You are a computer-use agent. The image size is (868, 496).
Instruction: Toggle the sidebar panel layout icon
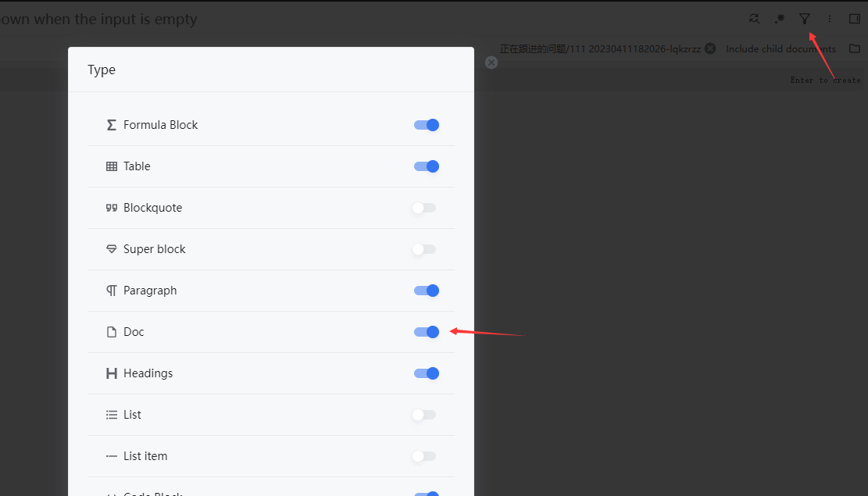coord(854,18)
